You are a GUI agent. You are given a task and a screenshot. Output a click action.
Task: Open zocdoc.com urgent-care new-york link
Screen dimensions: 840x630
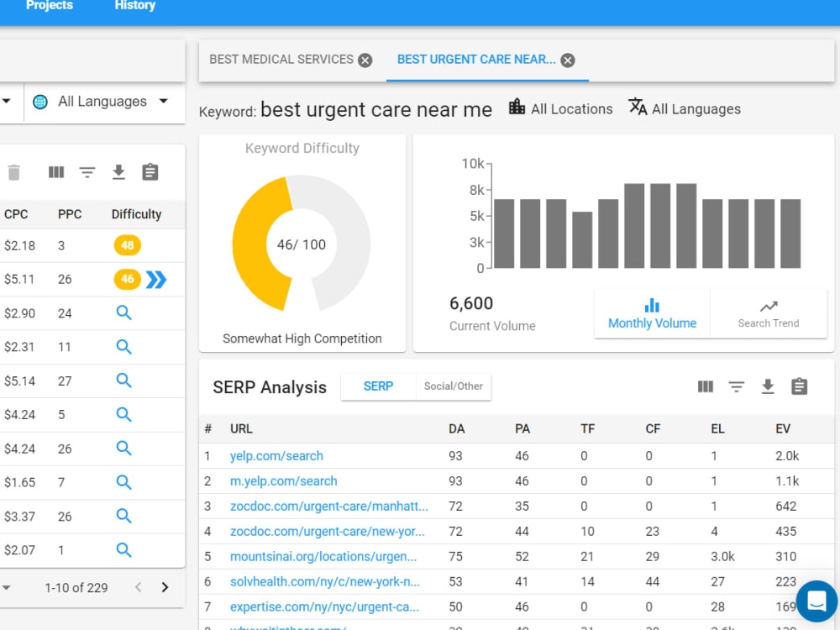[327, 532]
